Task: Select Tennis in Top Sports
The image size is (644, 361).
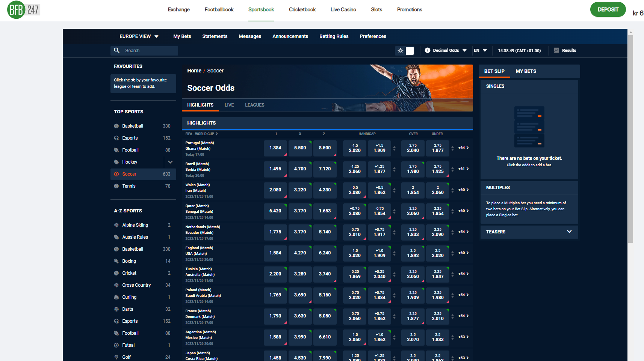Action: (129, 186)
